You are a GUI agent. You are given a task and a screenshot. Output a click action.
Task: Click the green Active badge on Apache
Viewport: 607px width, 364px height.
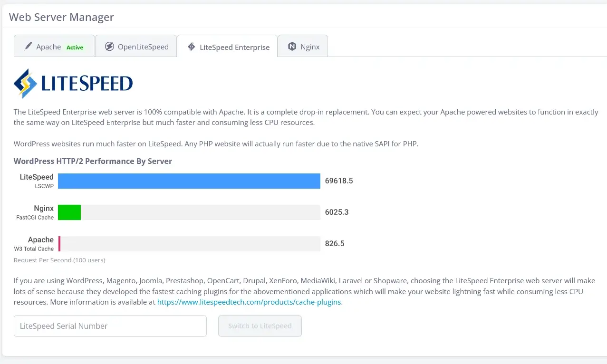coord(75,47)
